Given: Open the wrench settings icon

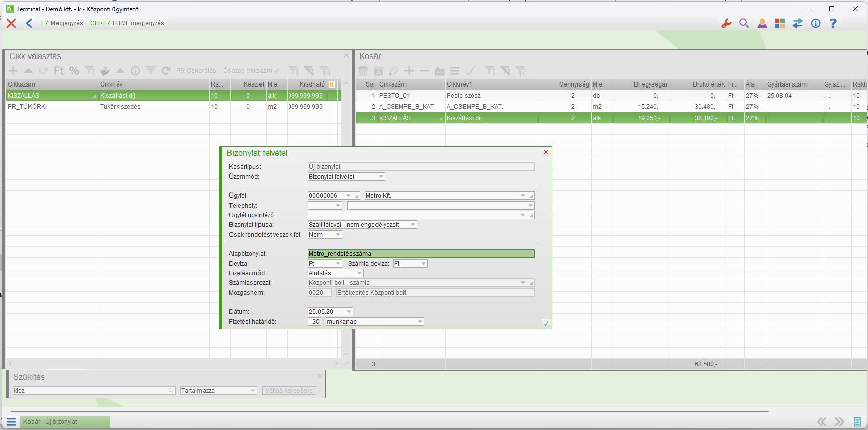Looking at the screenshot, I should click(x=727, y=23).
